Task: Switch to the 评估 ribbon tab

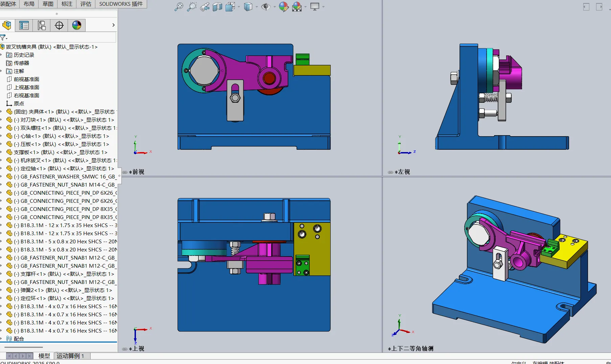Action: 86,4
